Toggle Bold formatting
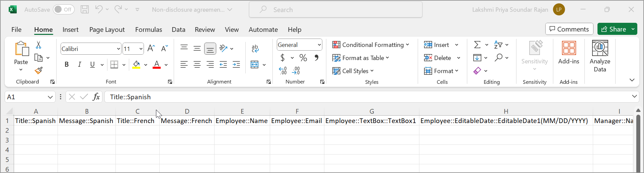The image size is (644, 173). 67,64
